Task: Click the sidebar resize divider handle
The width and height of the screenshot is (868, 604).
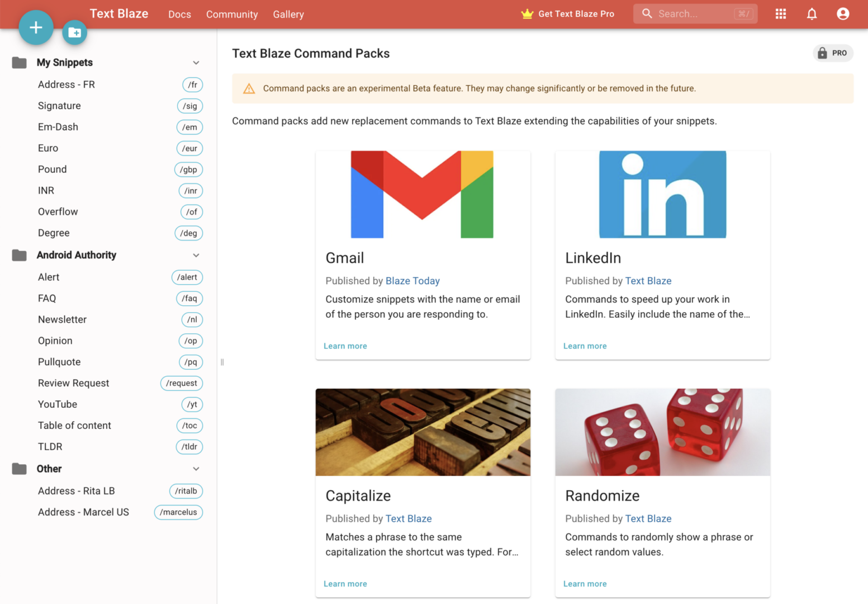Action: click(x=222, y=362)
